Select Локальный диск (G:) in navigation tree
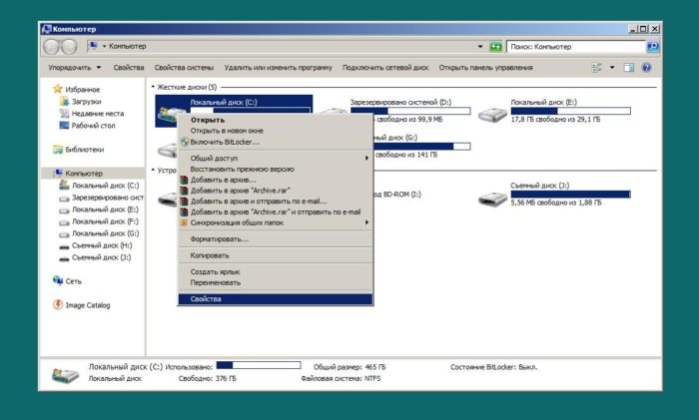This screenshot has height=420, width=699. 105,234
